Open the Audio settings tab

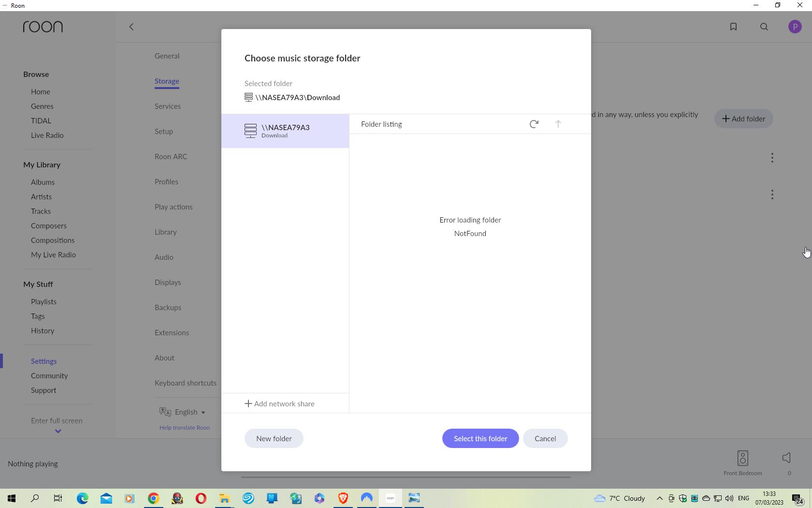tap(164, 257)
